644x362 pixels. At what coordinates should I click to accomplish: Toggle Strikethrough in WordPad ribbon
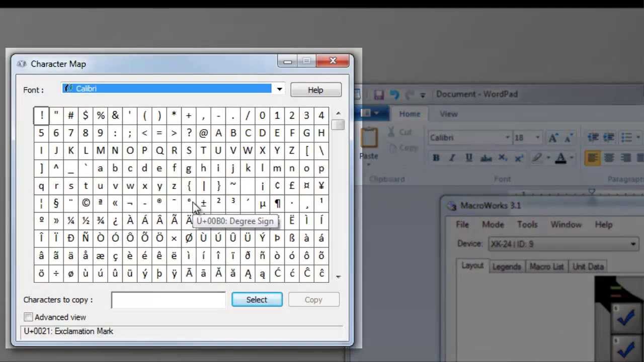click(486, 158)
